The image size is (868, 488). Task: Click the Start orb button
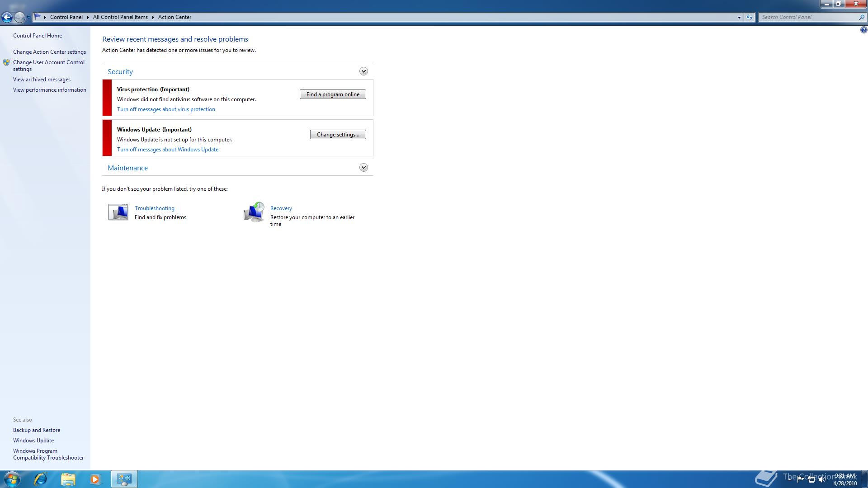[12, 479]
